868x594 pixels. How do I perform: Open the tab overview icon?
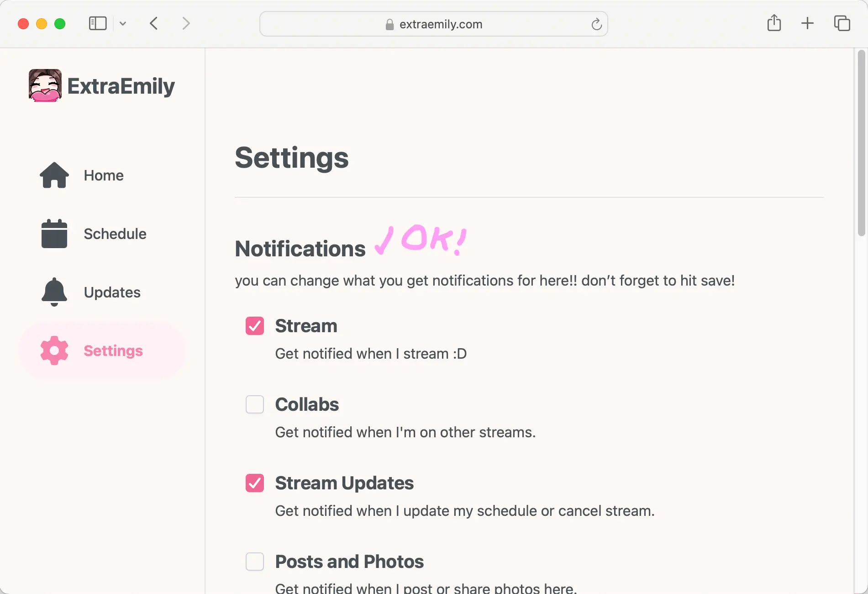[x=842, y=23]
